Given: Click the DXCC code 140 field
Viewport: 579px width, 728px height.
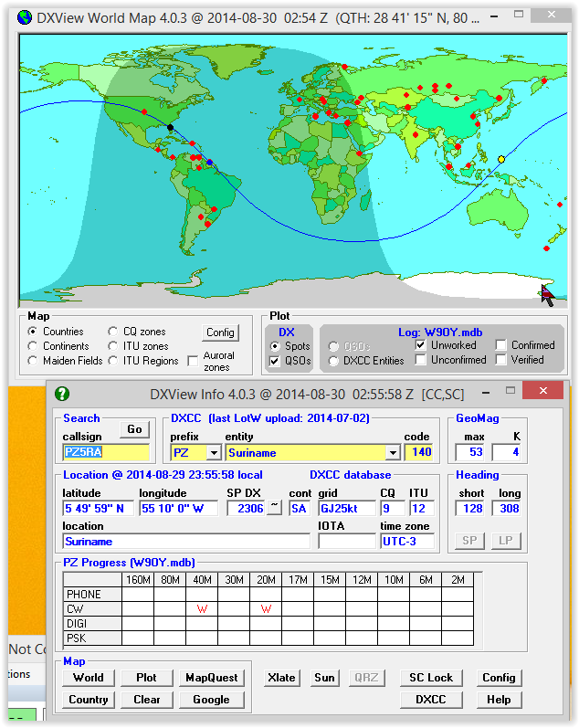Looking at the screenshot, I should coord(419,452).
